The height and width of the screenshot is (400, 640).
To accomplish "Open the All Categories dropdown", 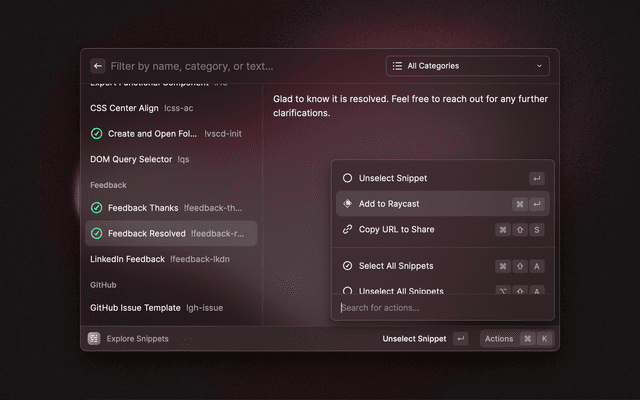I will [467, 66].
